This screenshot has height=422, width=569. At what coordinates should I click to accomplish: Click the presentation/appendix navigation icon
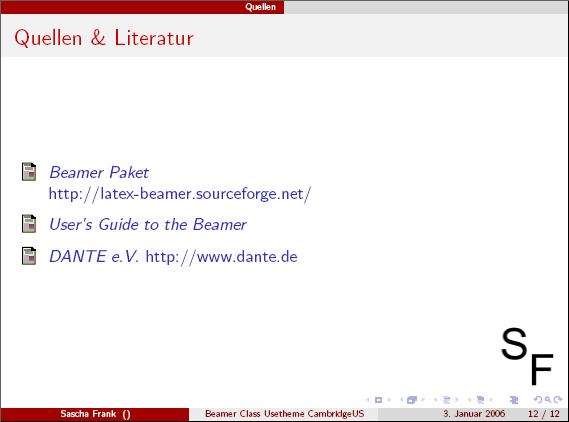[514, 400]
